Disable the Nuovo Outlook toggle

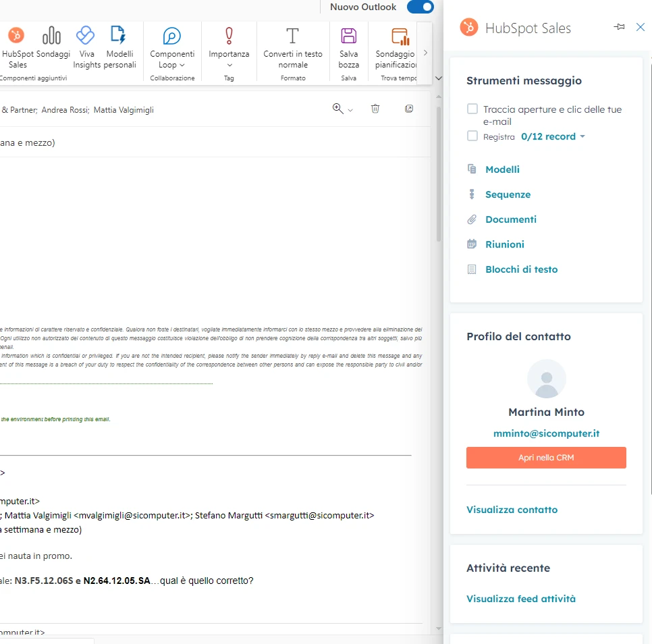pyautogui.click(x=420, y=7)
